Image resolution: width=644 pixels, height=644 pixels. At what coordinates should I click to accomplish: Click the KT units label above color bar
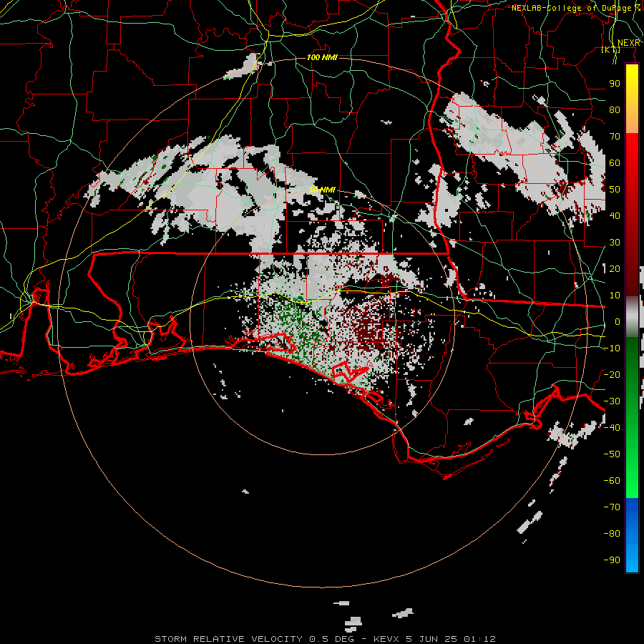611,49
